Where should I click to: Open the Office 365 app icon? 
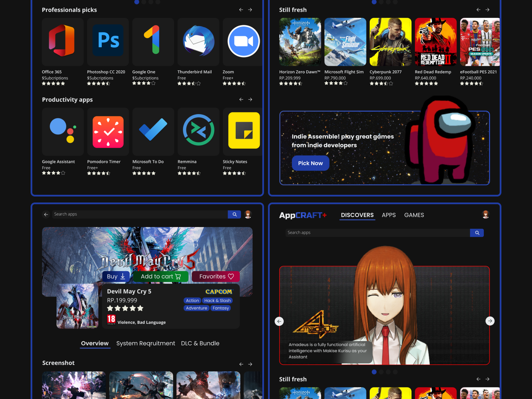[x=63, y=42]
